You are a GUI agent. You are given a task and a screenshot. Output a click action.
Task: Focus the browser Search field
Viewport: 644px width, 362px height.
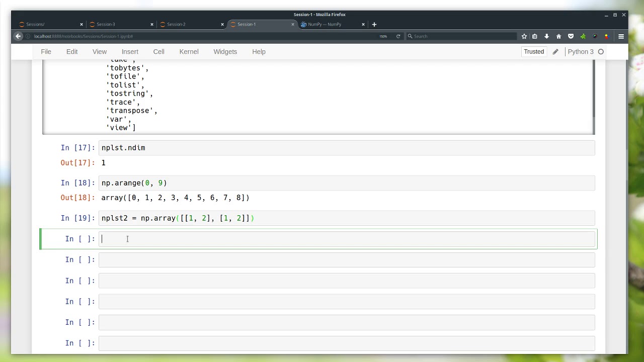461,36
